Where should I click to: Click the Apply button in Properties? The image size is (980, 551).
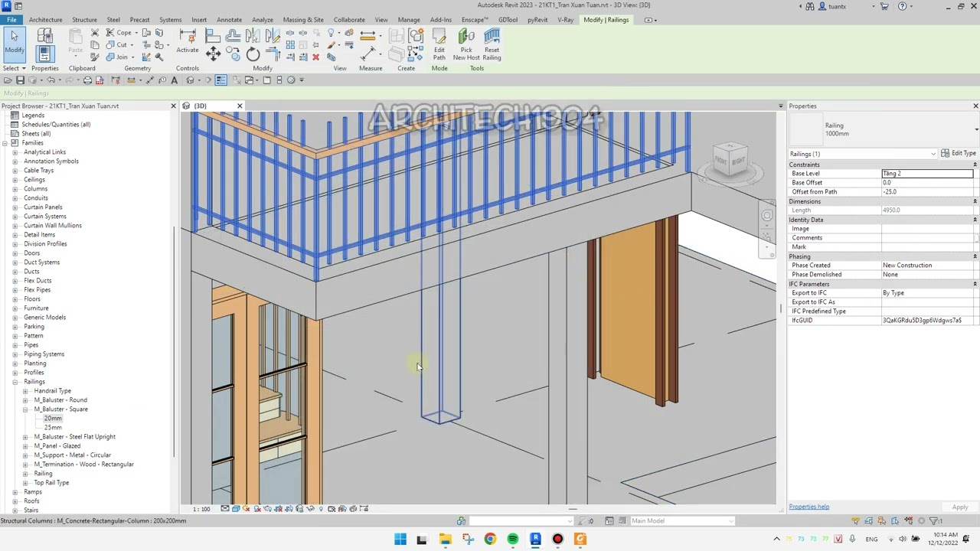(960, 507)
